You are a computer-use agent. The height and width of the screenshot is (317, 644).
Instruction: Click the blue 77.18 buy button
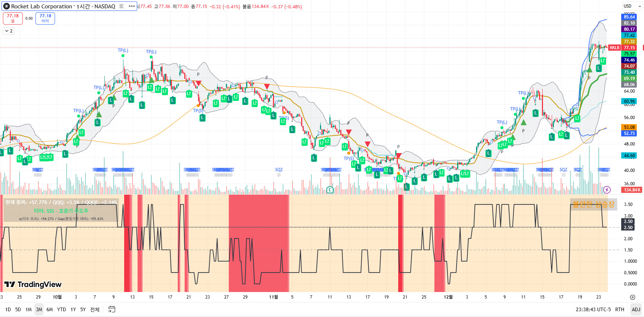pyautogui.click(x=45, y=18)
